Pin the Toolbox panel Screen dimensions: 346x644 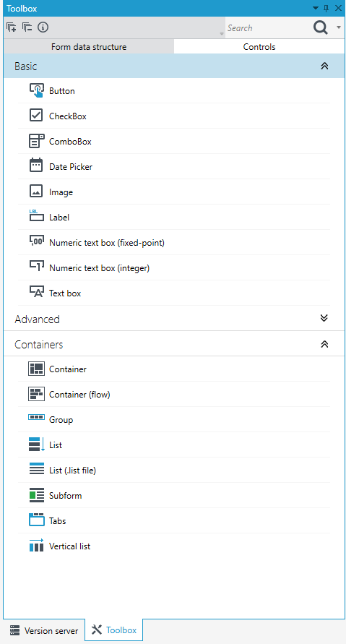(x=326, y=8)
